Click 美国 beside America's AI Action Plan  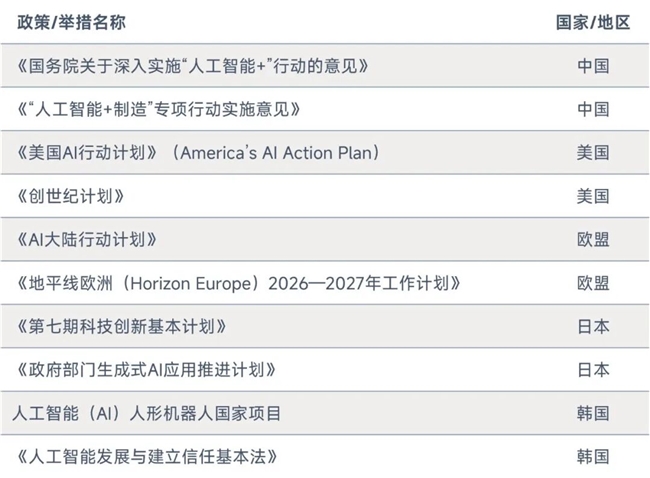point(593,153)
